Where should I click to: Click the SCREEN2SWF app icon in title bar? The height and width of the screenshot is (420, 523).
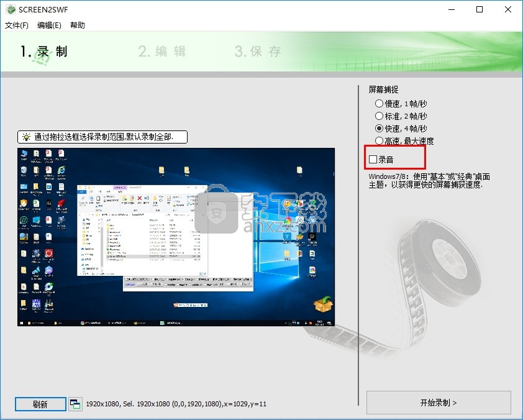click(11, 10)
